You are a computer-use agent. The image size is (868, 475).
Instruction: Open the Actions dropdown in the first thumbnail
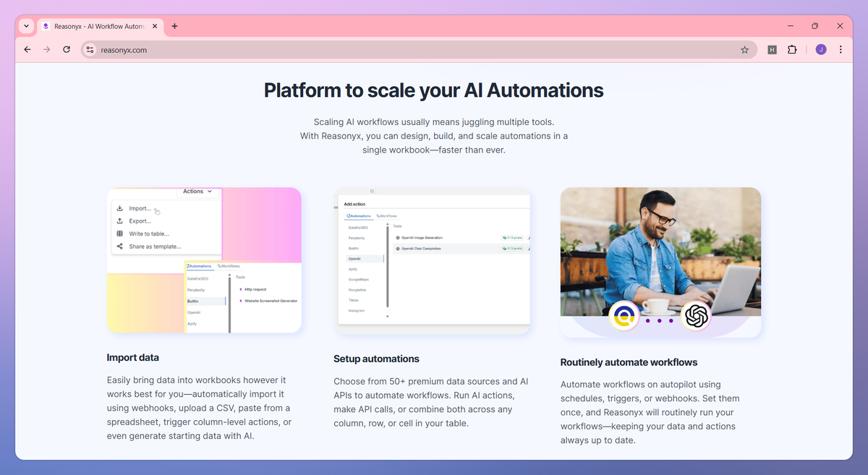click(197, 192)
